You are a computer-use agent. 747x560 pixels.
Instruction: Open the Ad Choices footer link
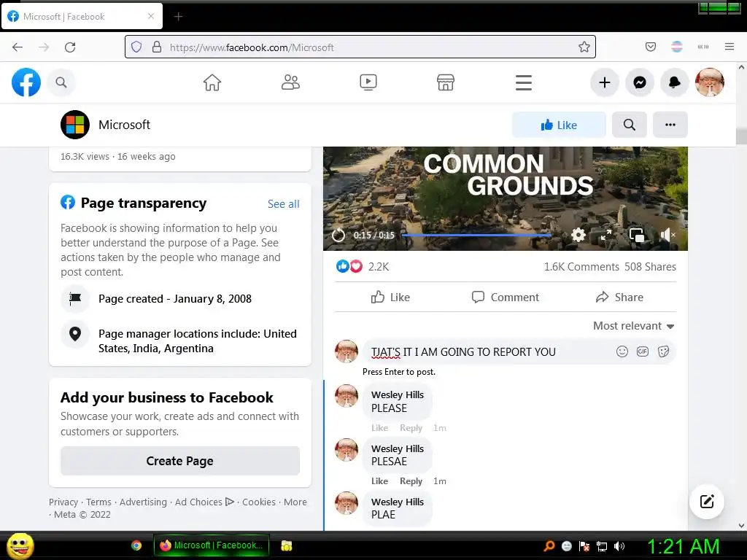204,502
